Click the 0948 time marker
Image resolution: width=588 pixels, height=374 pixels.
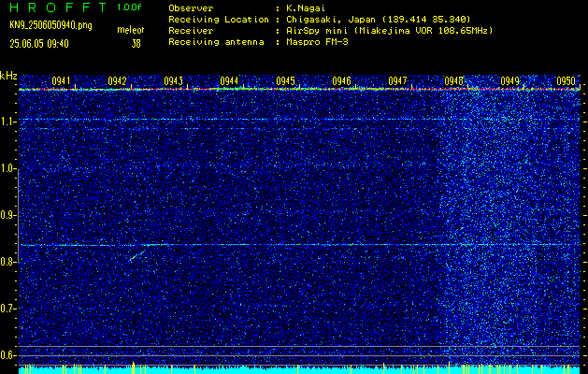(x=453, y=80)
